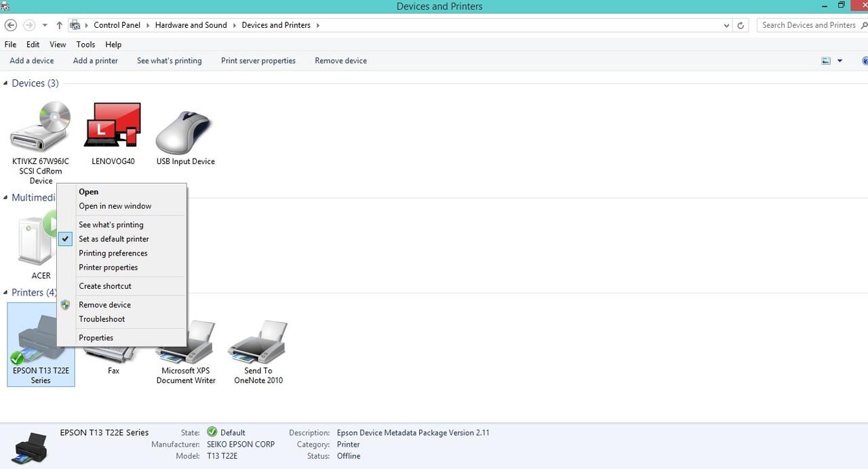Expand the chevron after Devices and Printers breadcrumb
The height and width of the screenshot is (469, 868).
[x=317, y=25]
